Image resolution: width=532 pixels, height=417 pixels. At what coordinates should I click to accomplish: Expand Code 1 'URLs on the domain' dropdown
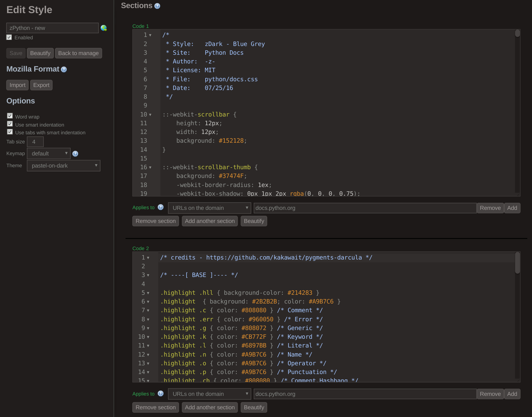[x=209, y=208]
